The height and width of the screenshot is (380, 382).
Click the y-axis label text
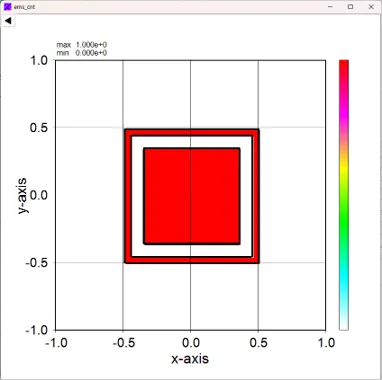(23, 196)
